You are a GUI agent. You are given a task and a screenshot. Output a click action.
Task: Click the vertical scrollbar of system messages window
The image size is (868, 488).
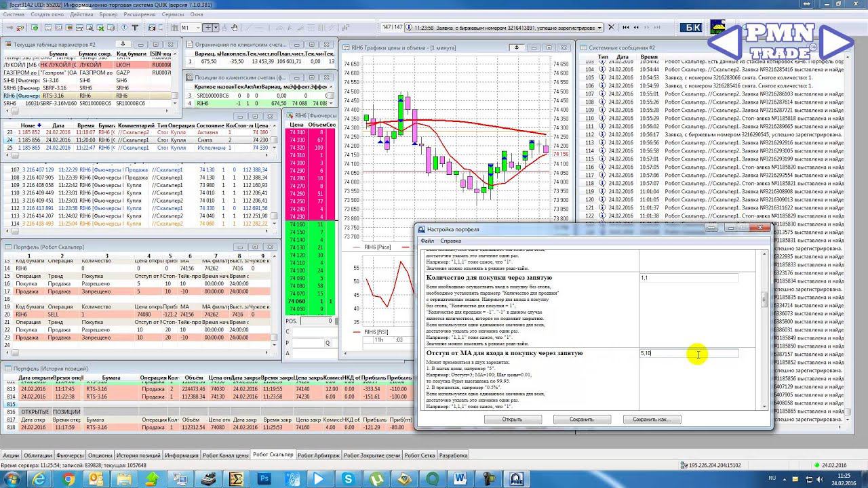click(x=847, y=234)
